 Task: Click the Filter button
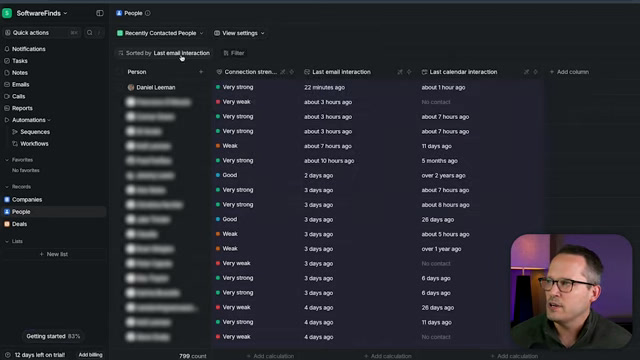coord(234,53)
